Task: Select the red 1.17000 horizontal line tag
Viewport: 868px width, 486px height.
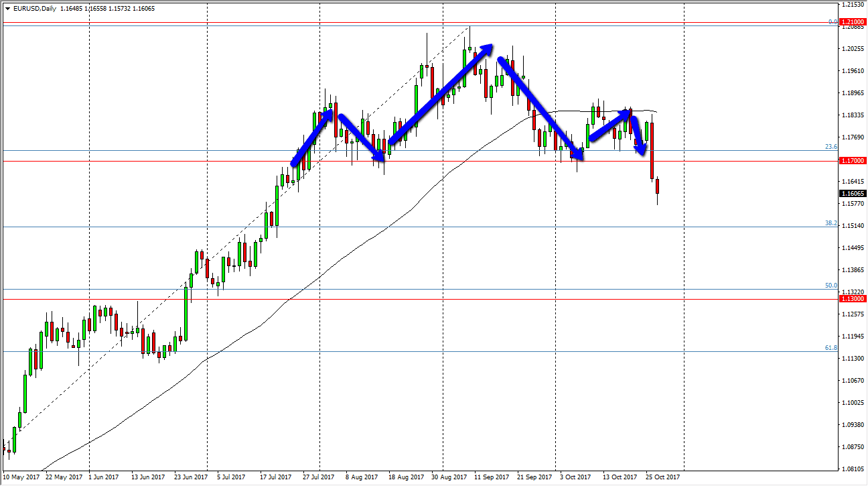Action: tap(851, 161)
